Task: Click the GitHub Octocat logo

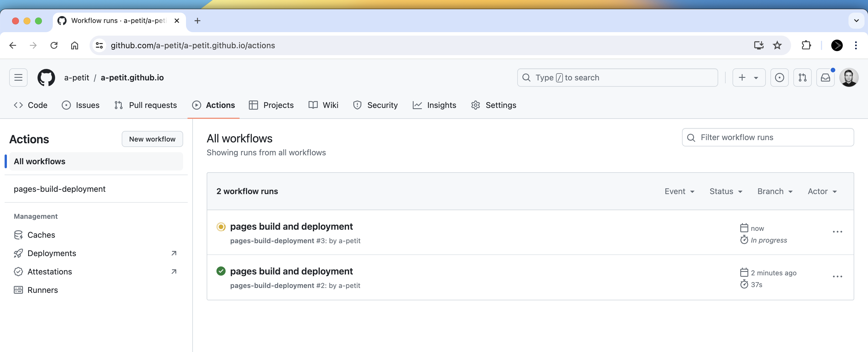Action: tap(46, 78)
